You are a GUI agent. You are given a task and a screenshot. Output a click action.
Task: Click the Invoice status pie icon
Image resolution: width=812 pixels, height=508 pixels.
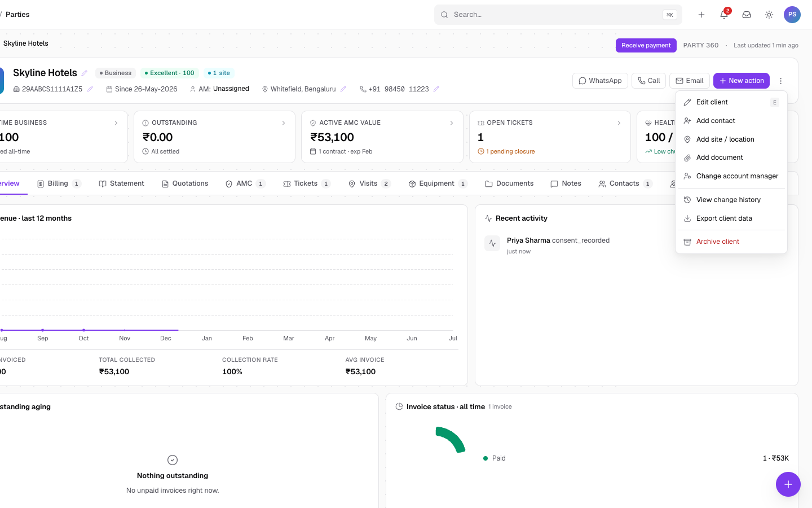coord(399,406)
